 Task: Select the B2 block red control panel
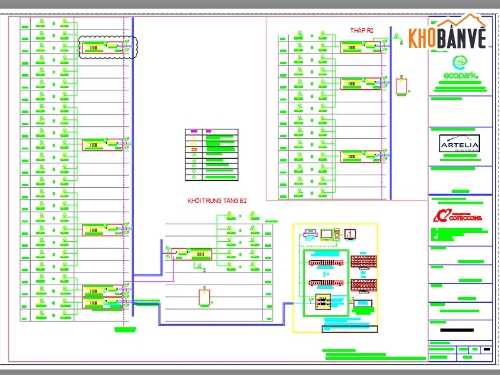click(x=191, y=254)
